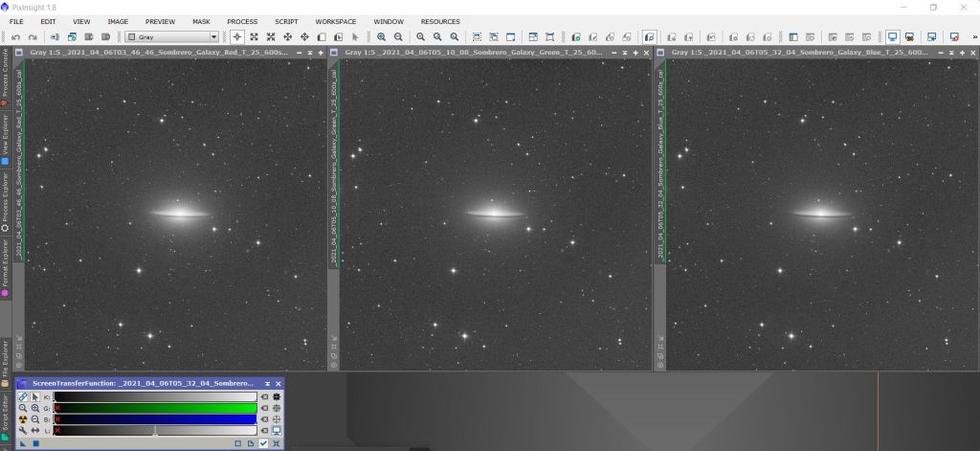The height and width of the screenshot is (451, 980).
Task: Click the blue Apply square in ScreenTransferFunction
Action: (35, 443)
